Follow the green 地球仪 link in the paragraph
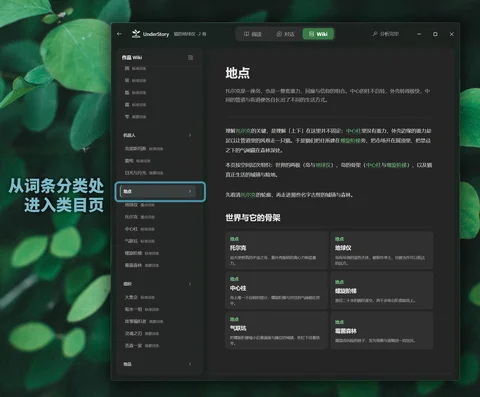480x397 pixels. 323,165
